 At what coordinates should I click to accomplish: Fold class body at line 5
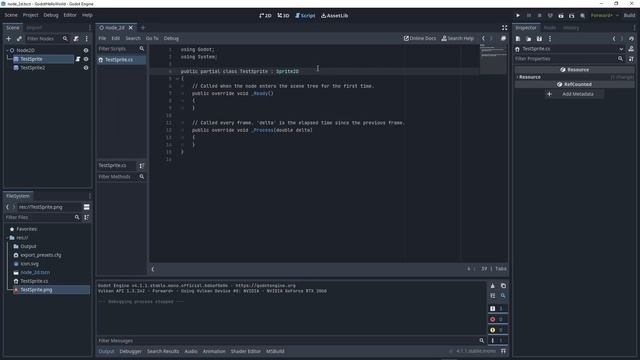click(178, 78)
